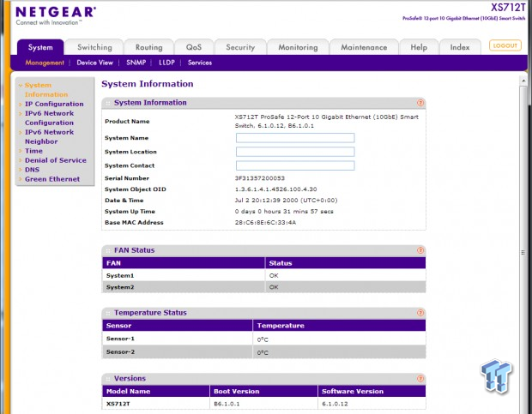Select the Sensor-1 row

(x=264, y=339)
